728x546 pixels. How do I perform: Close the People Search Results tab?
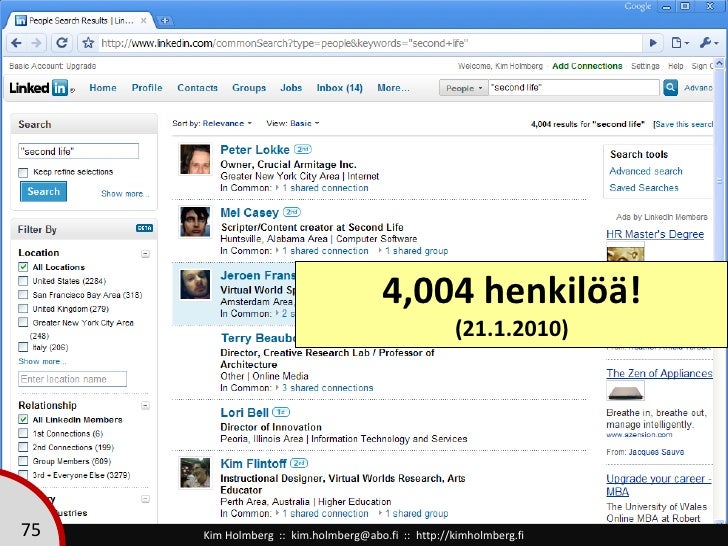point(143,20)
